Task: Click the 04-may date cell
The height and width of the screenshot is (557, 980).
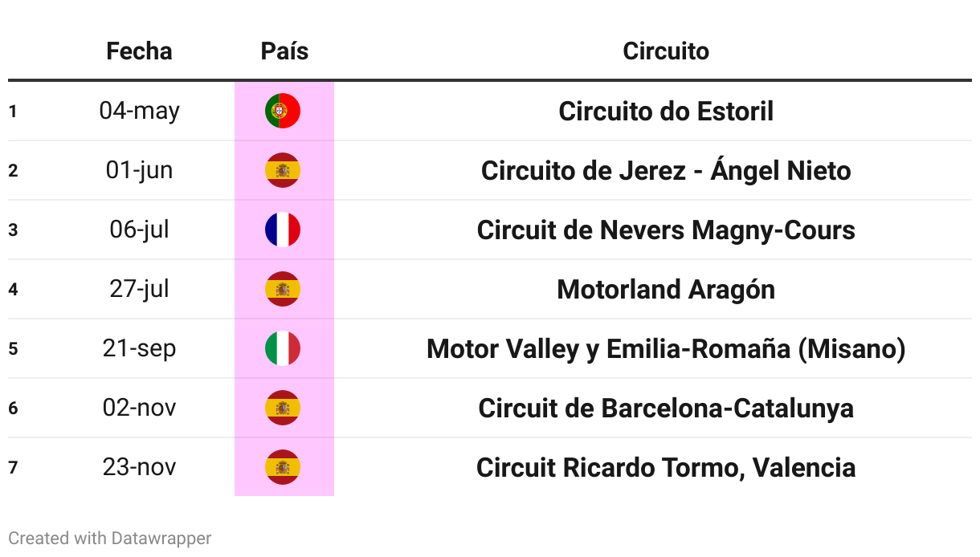Action: tap(139, 111)
